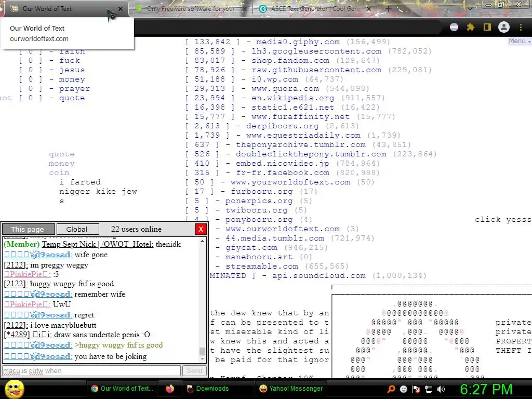Close the Only Freeware software tab
Viewport: 532px width, 399px height.
click(x=244, y=9)
